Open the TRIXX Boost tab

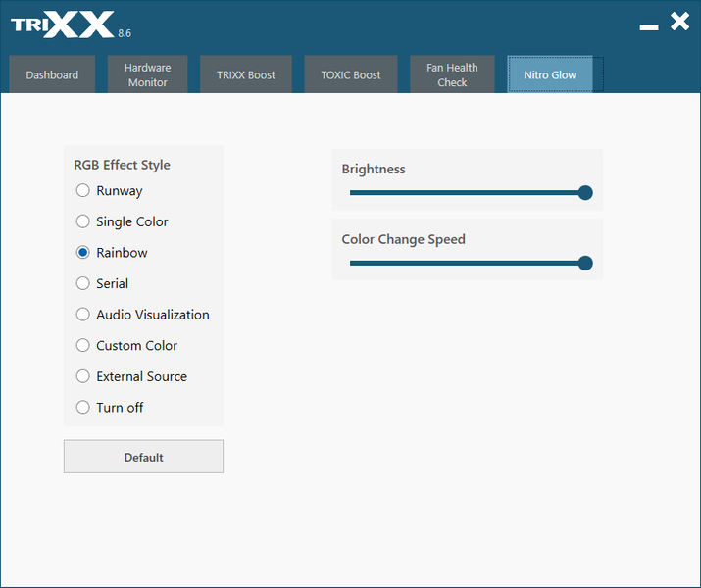click(x=246, y=74)
